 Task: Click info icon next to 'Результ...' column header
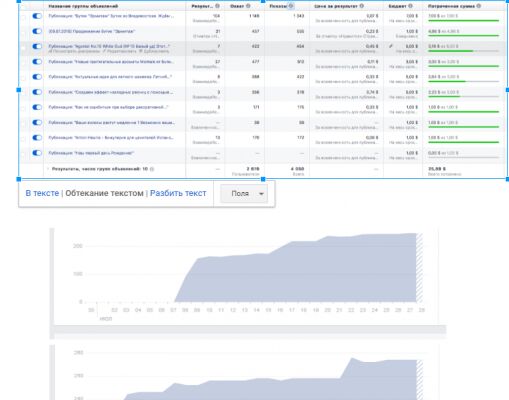tap(217, 6)
